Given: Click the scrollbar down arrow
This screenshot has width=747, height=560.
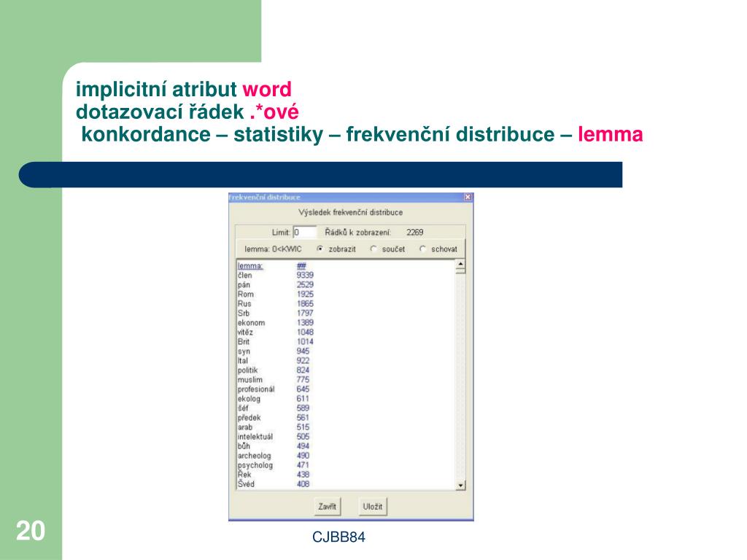Looking at the screenshot, I should point(460,485).
